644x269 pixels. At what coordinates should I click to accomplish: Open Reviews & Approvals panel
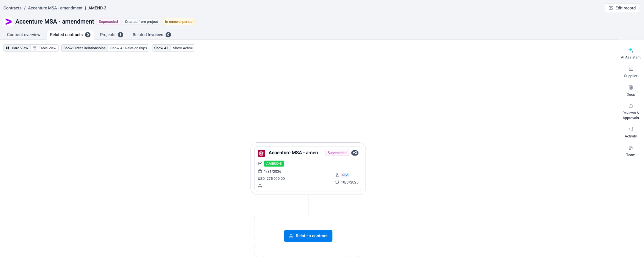click(x=630, y=112)
